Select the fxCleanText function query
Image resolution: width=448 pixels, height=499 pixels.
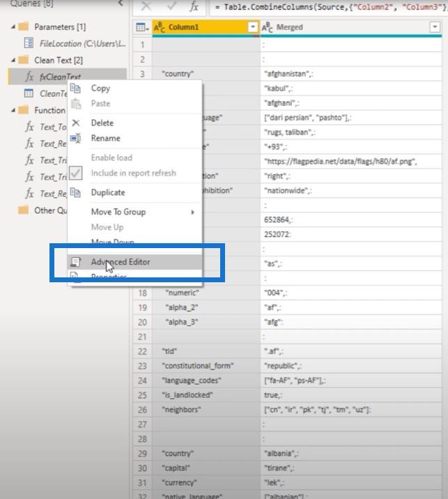[60, 77]
